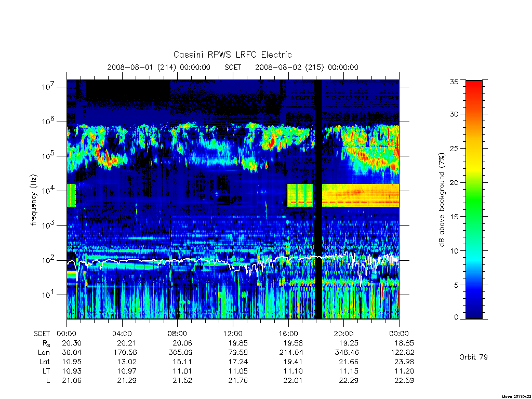Click the black data gap near 18:00
The width and height of the screenshot is (532, 399).
(x=318, y=199)
